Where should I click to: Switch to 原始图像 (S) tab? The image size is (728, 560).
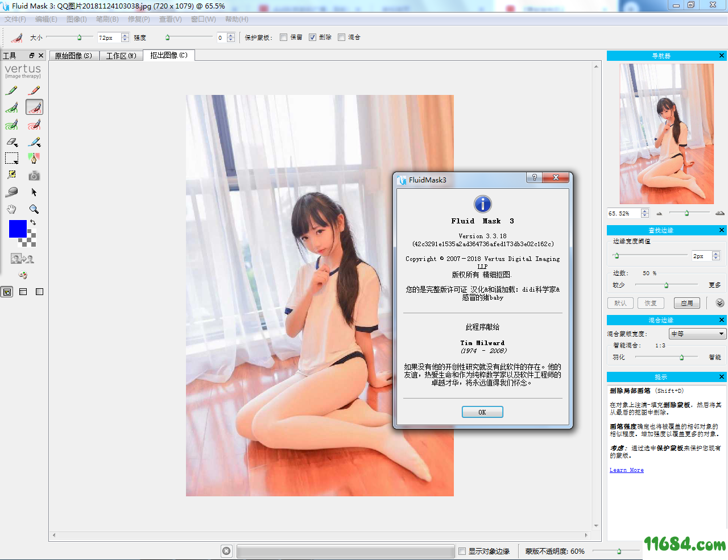74,56
